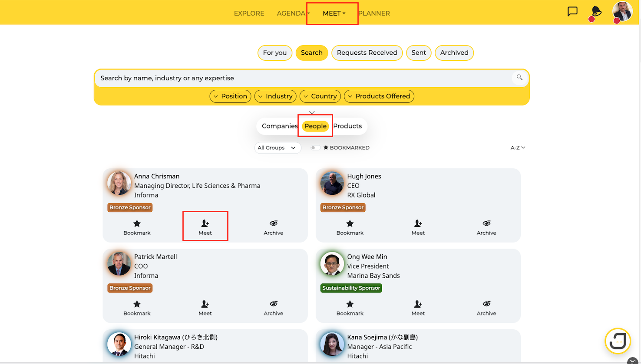Open Ong Wee Min's profile photo
Viewport: 641px width, 364px height.
point(332,264)
